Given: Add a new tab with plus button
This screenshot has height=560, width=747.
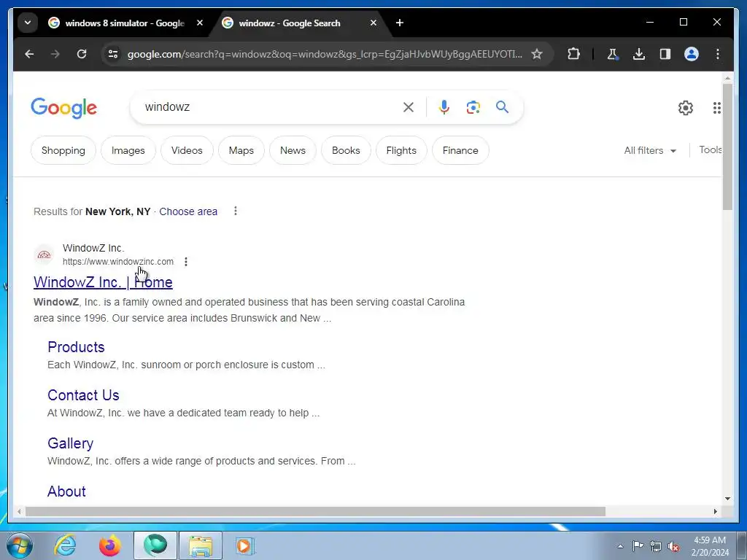Looking at the screenshot, I should pyautogui.click(x=400, y=23).
